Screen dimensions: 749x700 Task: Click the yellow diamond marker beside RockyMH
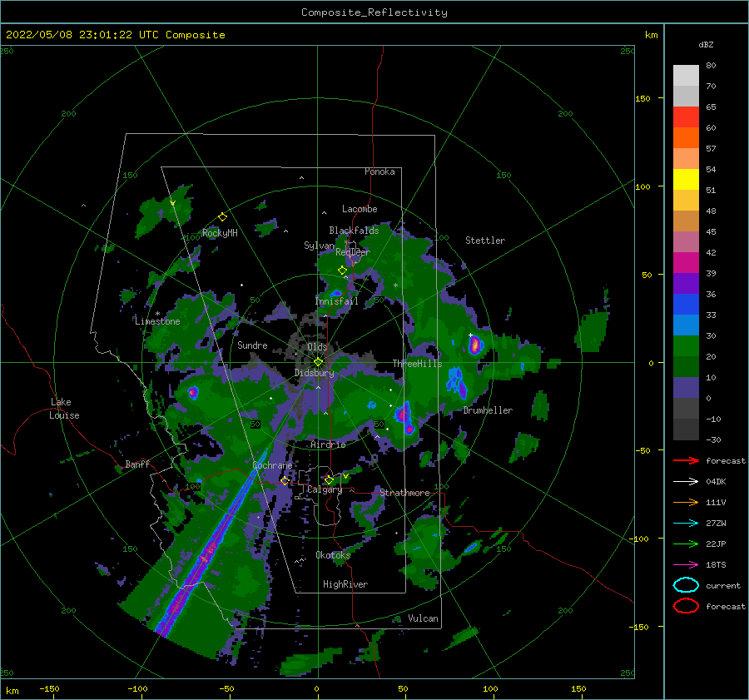(222, 217)
